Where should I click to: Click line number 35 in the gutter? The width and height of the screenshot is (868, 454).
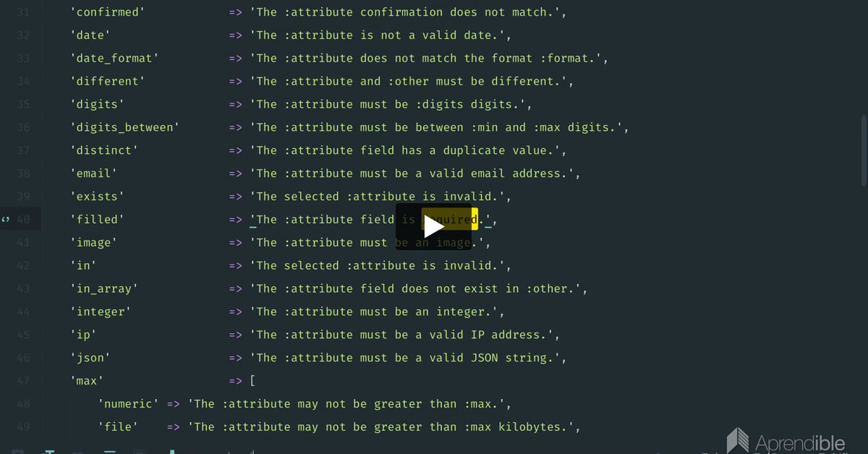pyautogui.click(x=23, y=105)
